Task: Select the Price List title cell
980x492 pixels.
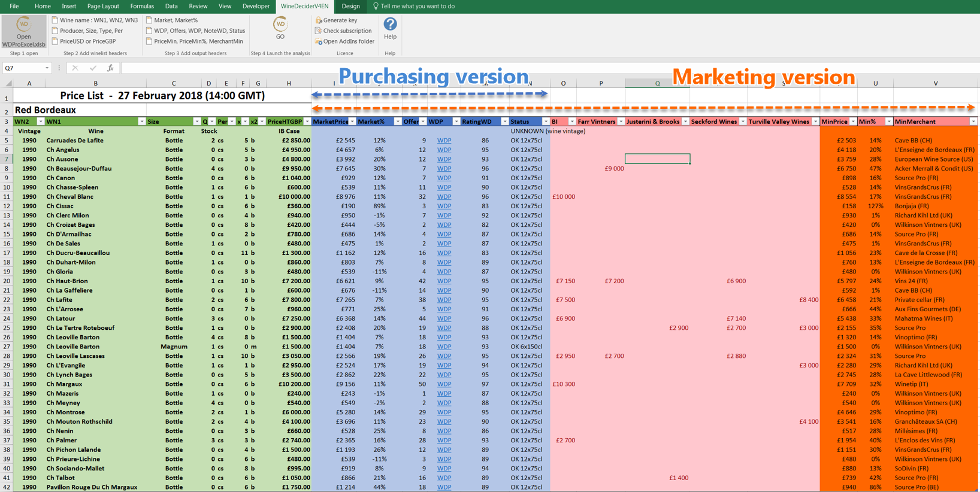Action: click(162, 96)
